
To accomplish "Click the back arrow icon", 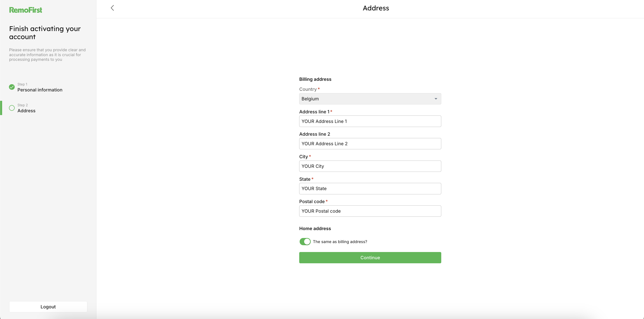I will coord(112,8).
